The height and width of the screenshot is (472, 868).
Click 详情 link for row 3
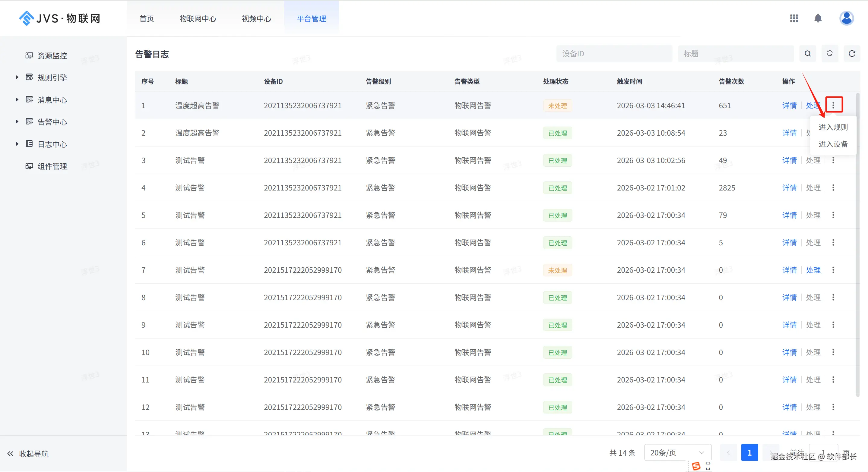789,161
